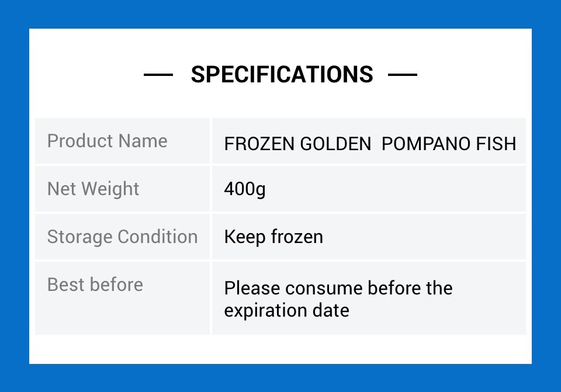Click the word "Keep" in storage value
Viewport: 561px width, 392px height.
245,237
